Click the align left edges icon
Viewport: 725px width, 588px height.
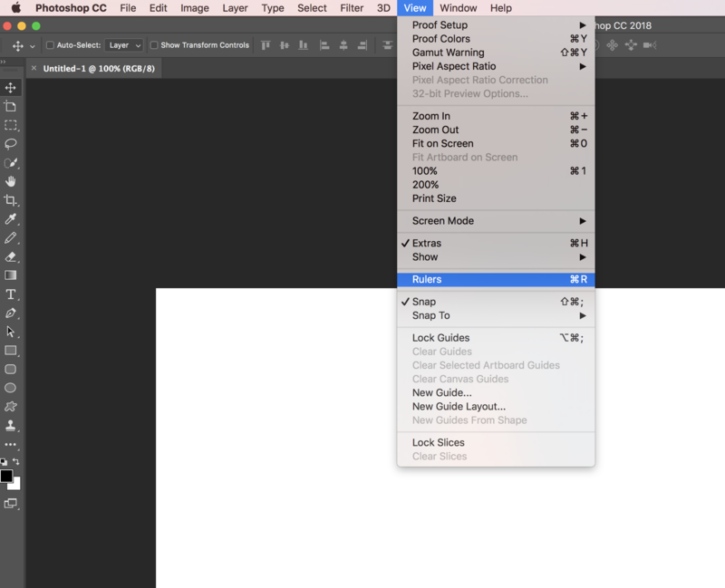pyautogui.click(x=324, y=45)
